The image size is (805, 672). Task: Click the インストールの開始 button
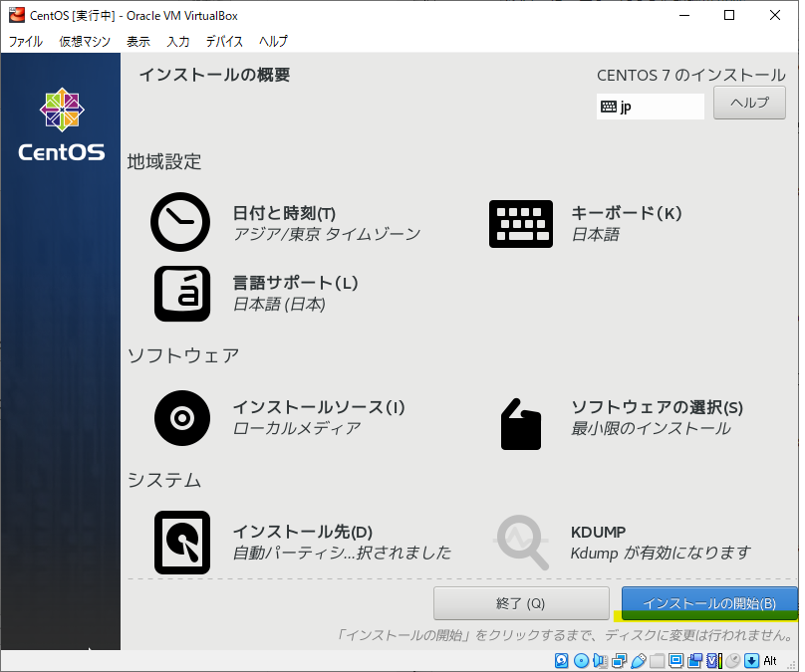[x=707, y=603]
